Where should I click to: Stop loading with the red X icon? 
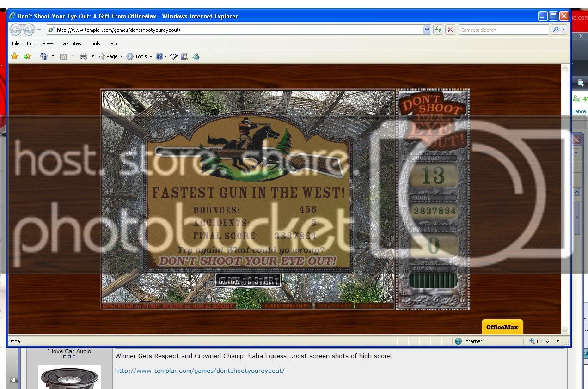(450, 30)
